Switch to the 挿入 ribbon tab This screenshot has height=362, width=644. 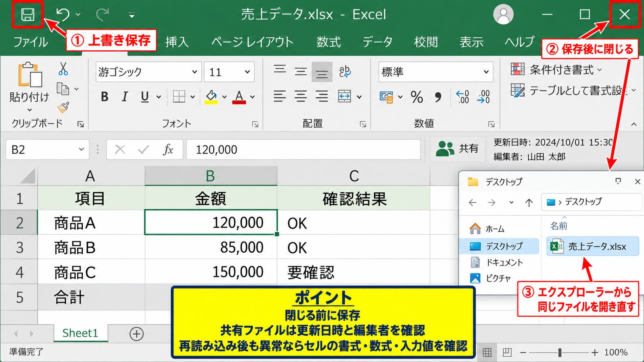(177, 42)
